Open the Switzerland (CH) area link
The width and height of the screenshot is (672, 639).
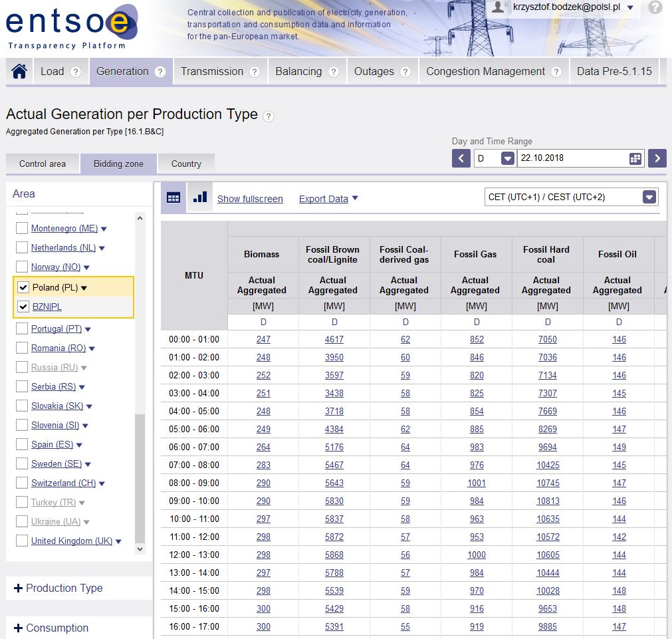[x=63, y=483]
